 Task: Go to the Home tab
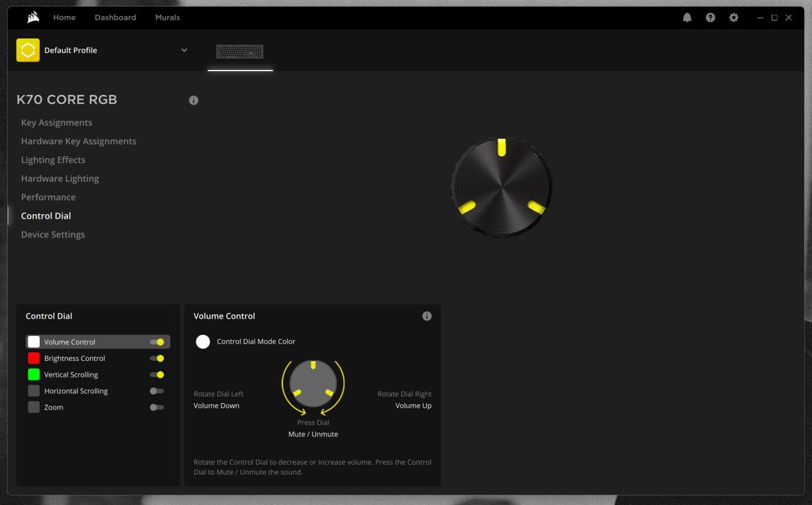(64, 17)
